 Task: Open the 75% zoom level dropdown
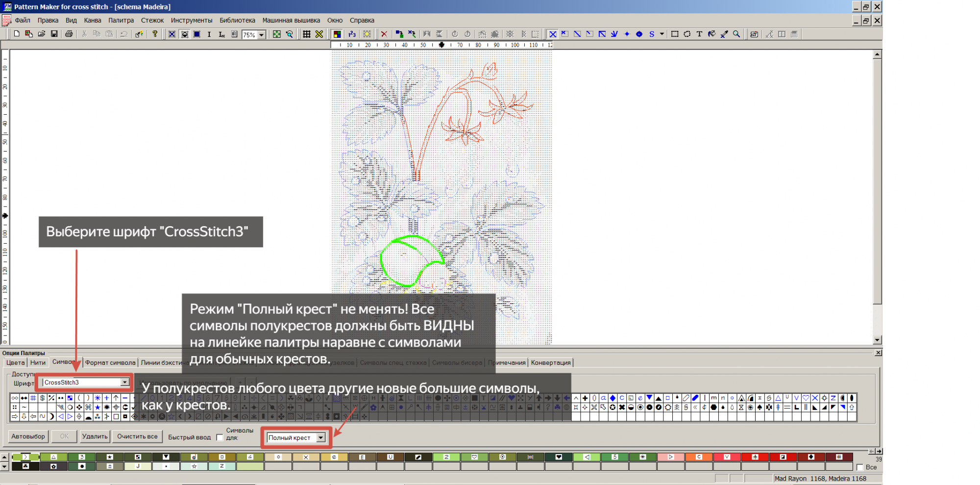click(262, 35)
